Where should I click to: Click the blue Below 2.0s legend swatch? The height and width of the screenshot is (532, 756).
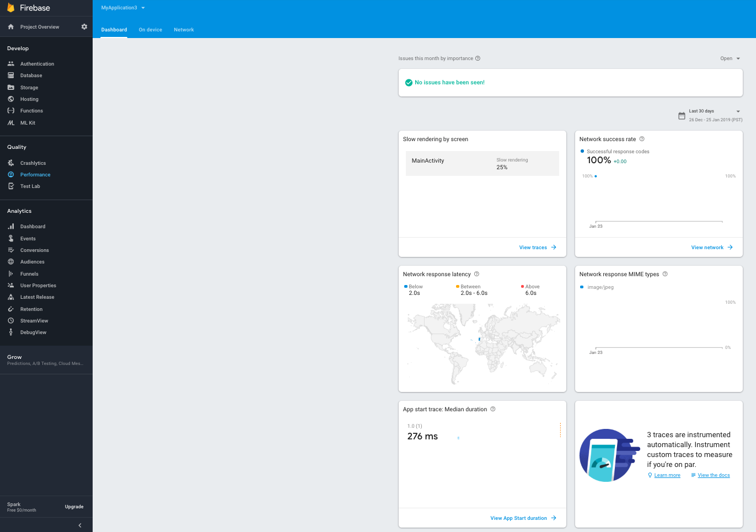(x=406, y=286)
